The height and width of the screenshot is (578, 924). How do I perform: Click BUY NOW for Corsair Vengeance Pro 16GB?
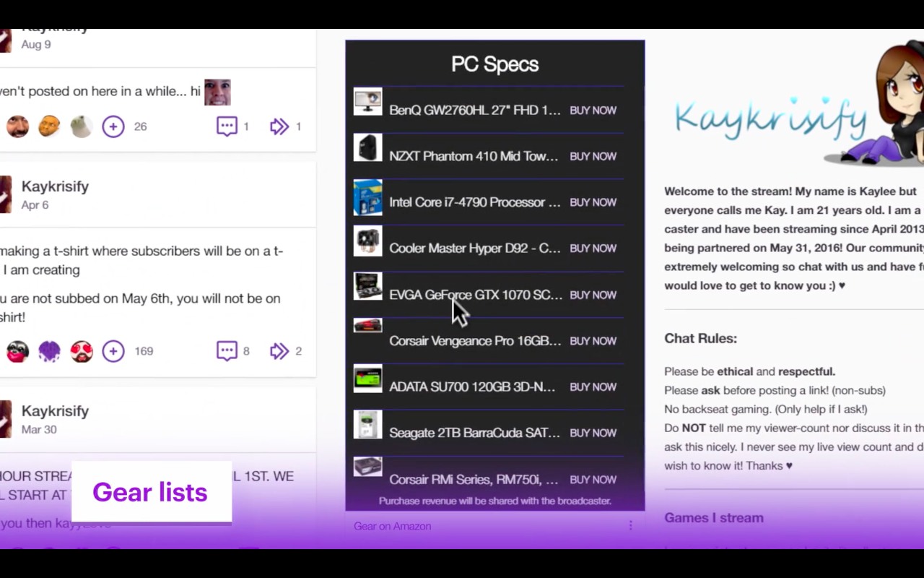(593, 341)
